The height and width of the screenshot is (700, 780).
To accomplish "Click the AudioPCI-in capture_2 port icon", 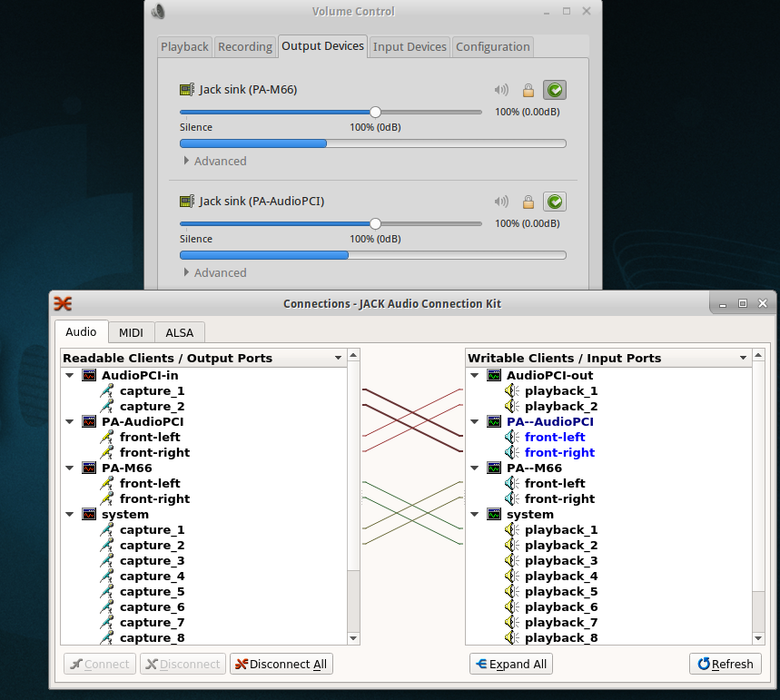I will (x=107, y=407).
